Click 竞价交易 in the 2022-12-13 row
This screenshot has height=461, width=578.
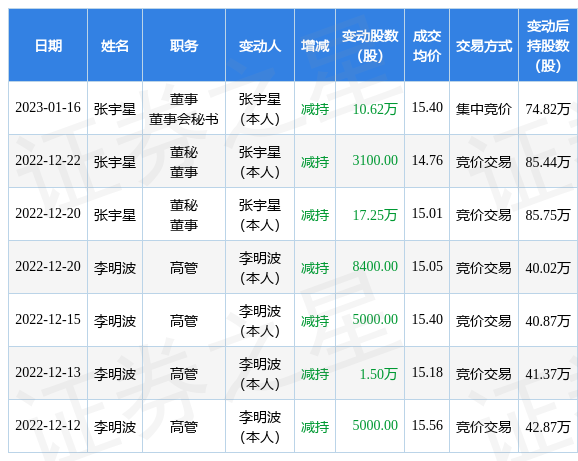[484, 374]
